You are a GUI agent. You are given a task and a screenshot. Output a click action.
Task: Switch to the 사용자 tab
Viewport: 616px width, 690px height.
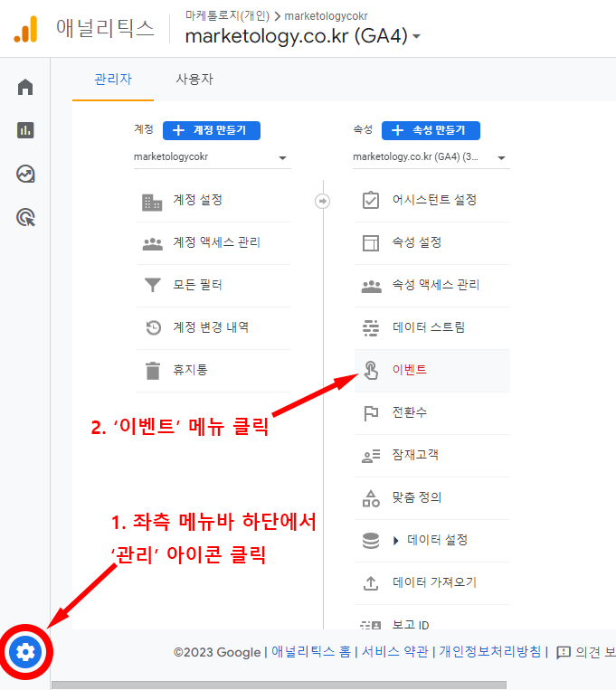point(194,80)
